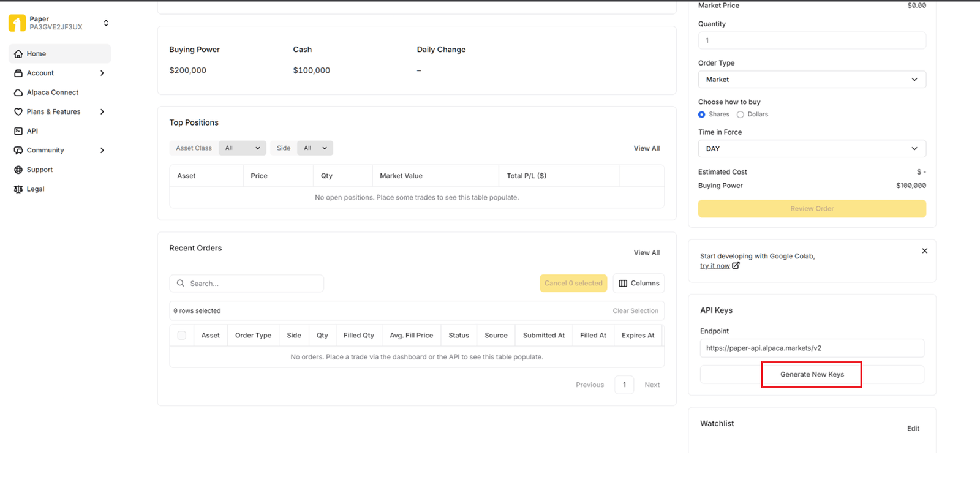Dismiss the Google Colab notice

pos(924,251)
